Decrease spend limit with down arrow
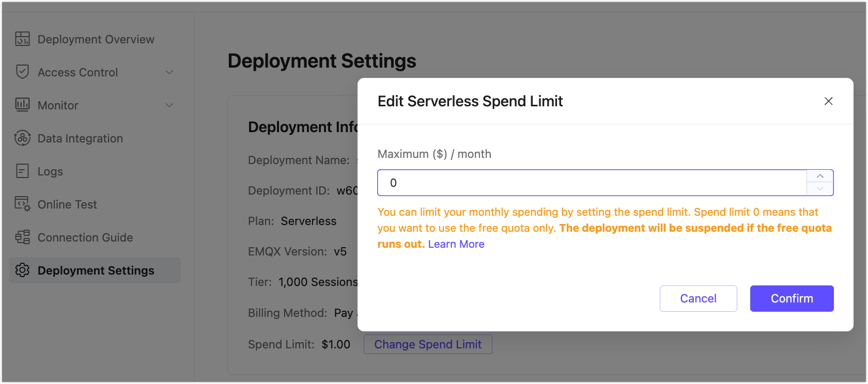Image resolution: width=868 pixels, height=384 pixels. pos(820,189)
